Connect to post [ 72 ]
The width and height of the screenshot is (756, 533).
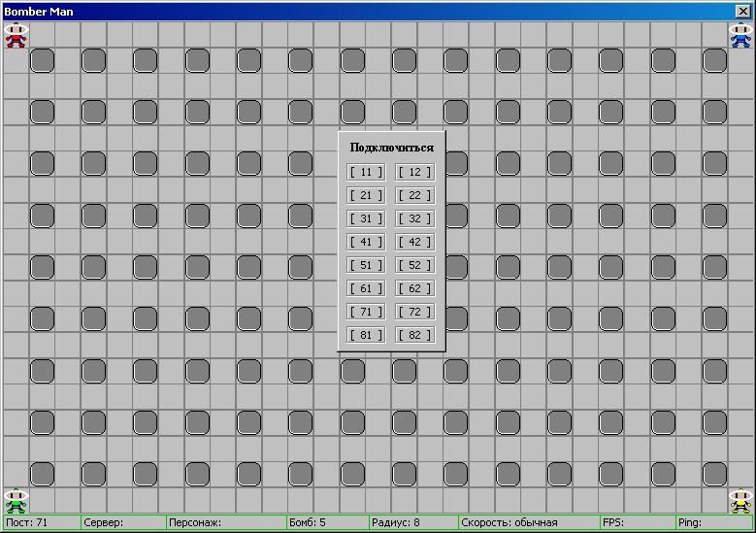(x=414, y=312)
